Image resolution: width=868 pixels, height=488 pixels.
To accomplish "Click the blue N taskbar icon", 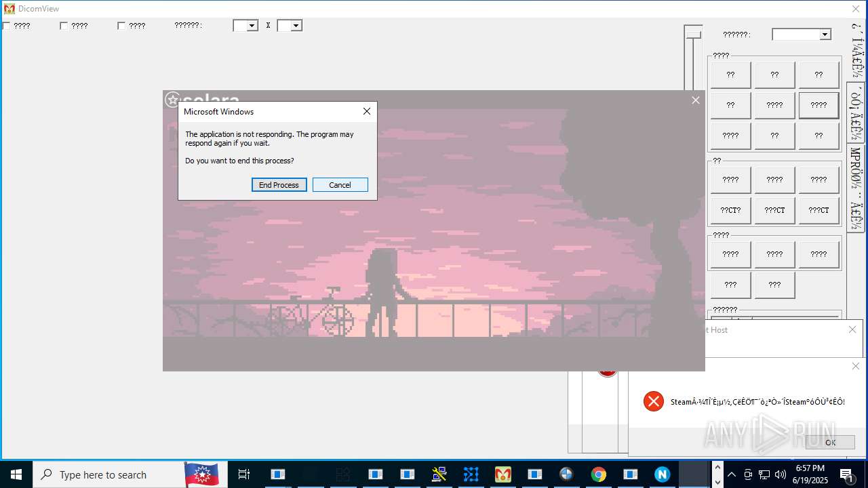I will point(662,474).
